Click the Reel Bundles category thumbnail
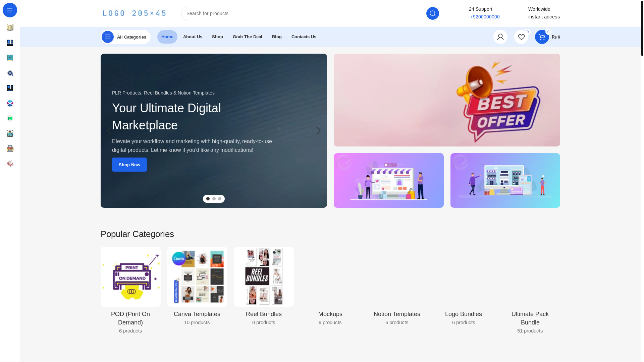Screen dimensions: 644x362 pos(264,277)
